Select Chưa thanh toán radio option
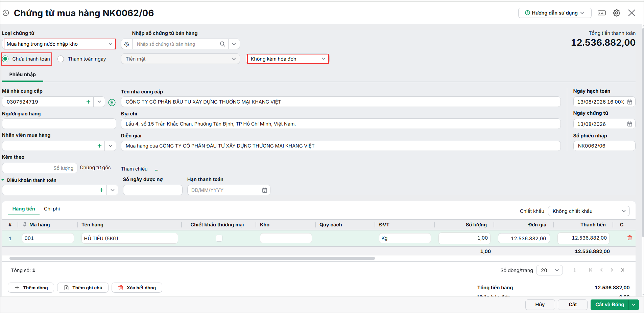This screenshot has height=313, width=644. coord(5,59)
